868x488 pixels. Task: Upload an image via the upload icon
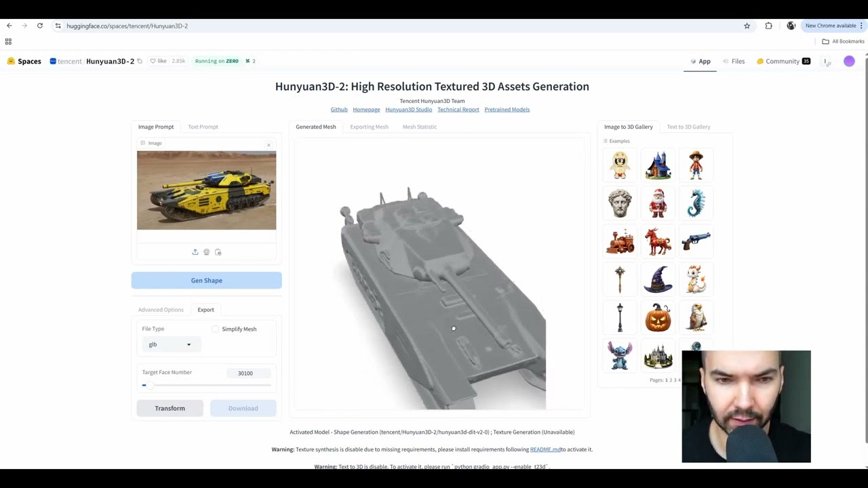click(x=195, y=252)
